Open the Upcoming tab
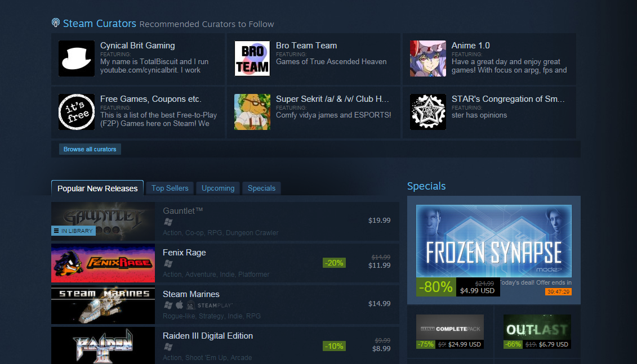The width and height of the screenshot is (637, 364). (x=218, y=188)
